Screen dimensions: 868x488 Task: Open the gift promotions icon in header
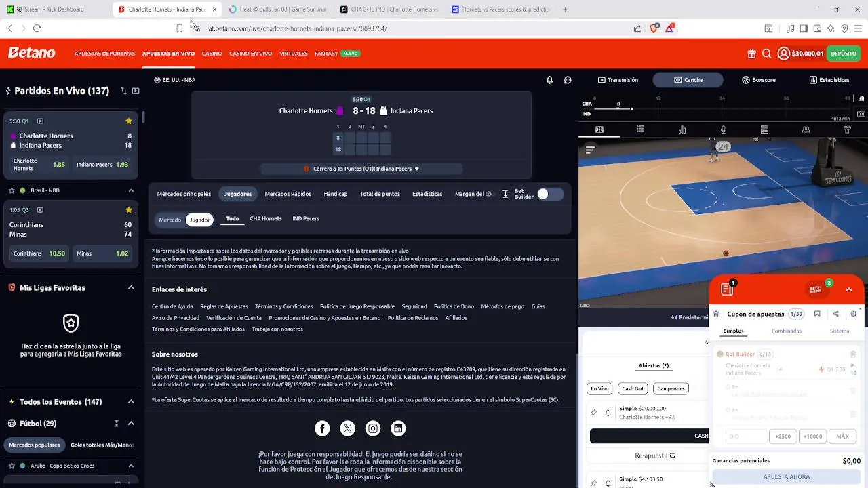pos(751,54)
